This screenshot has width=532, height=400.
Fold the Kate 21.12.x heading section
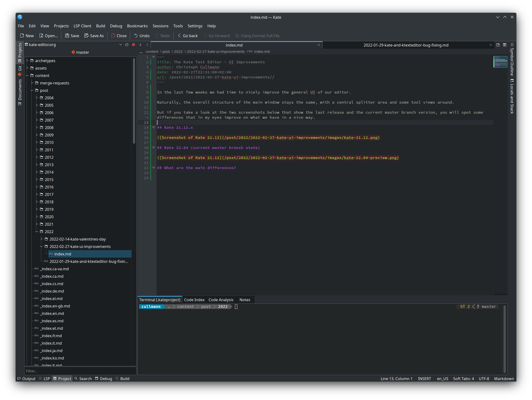[x=153, y=128]
